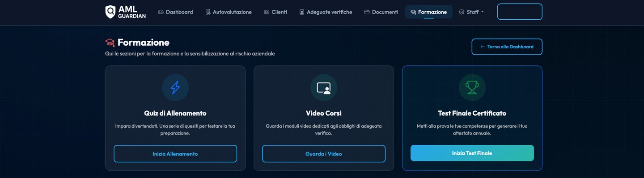Viewport: 644px width, 178px height.
Task: Click Guarda i Video button
Action: pyautogui.click(x=324, y=153)
